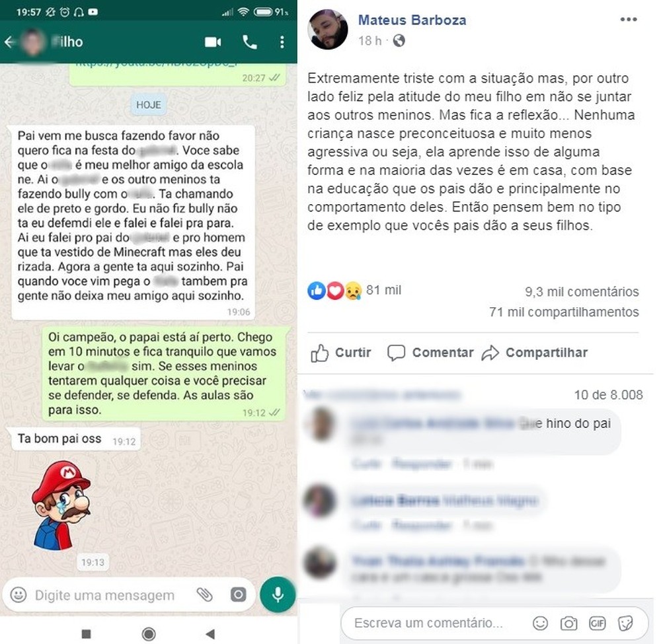
Task: Open Mateus Barboza profile name link
Action: point(412,20)
